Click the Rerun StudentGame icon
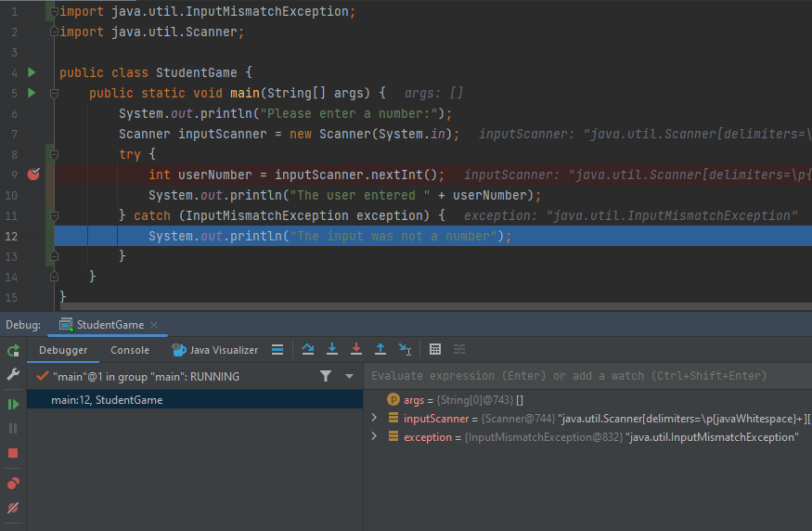Image resolution: width=812 pixels, height=531 pixels. [13, 351]
